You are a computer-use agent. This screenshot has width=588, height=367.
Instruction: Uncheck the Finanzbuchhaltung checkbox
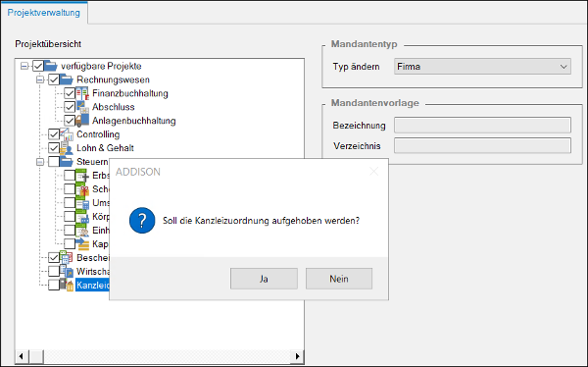click(x=70, y=93)
